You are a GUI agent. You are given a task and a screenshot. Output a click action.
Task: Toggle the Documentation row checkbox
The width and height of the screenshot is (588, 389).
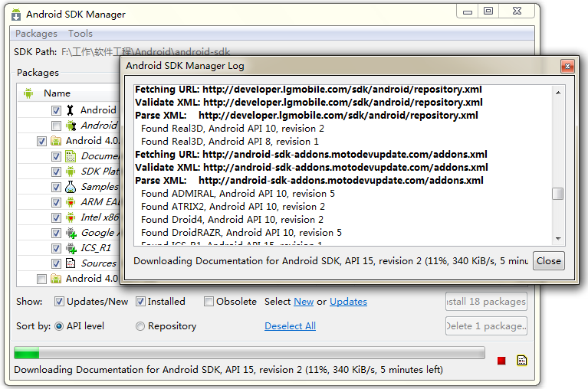tap(56, 156)
